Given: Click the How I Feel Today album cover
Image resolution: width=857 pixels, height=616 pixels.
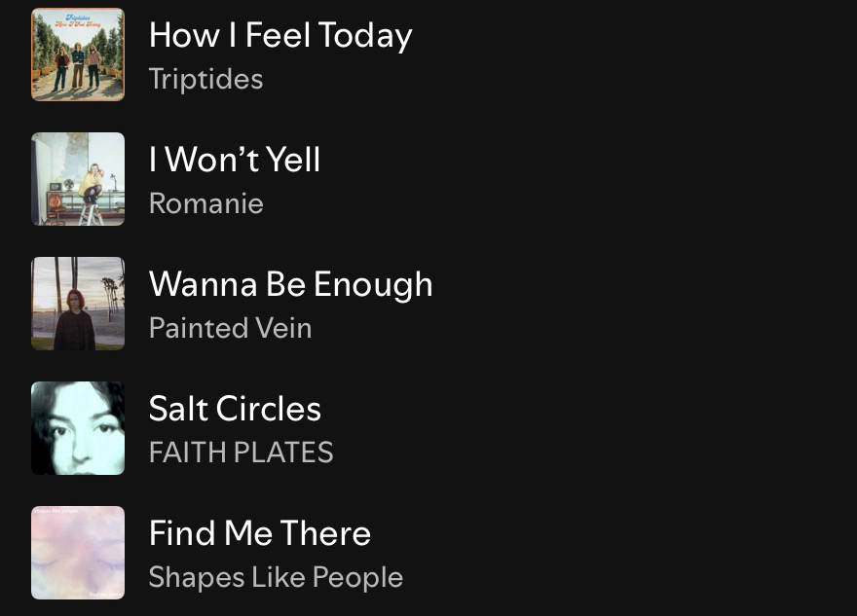Looking at the screenshot, I should 78,54.
